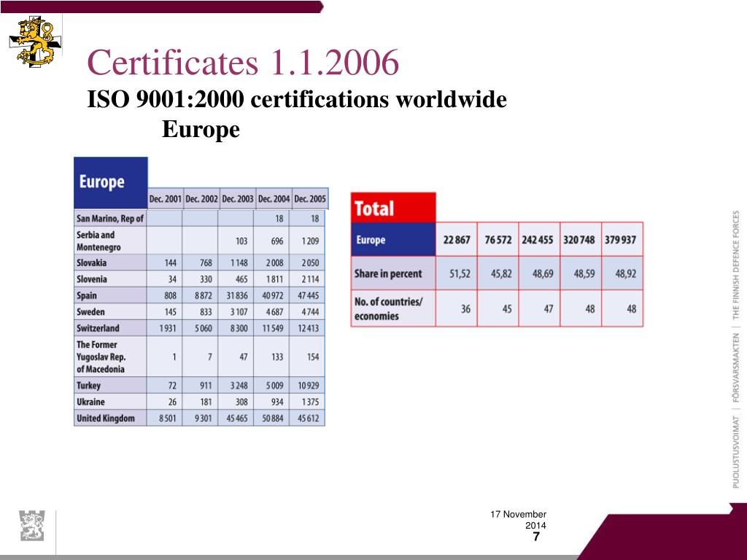Select countries count 47
Viewport: 747px width, 560px height.
[x=549, y=309]
